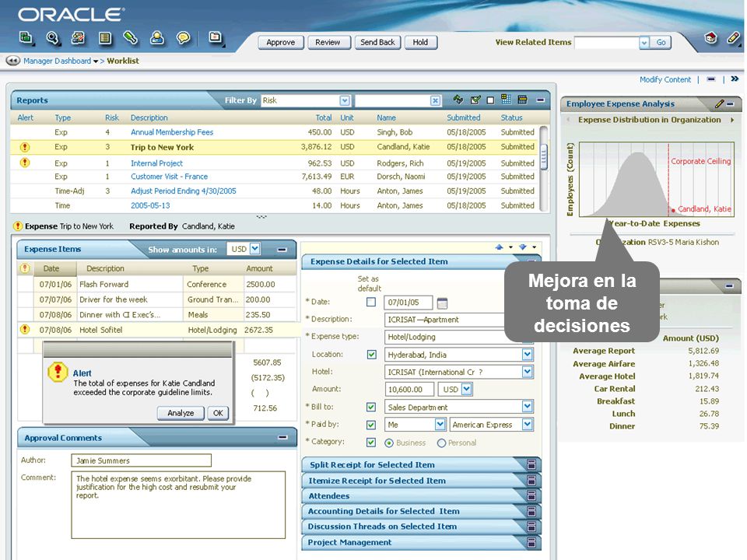
Task: Open the Annual Membership Fees report link
Action: tap(172, 132)
